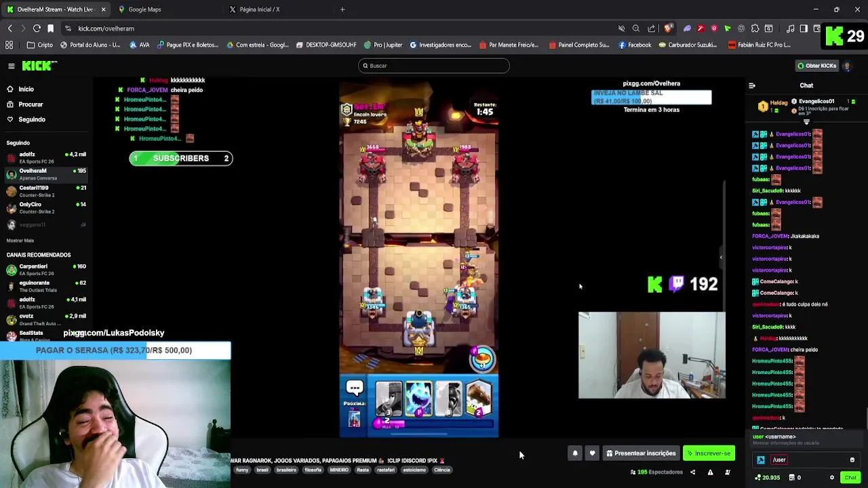868x488 pixels.
Task: Open extensions puzzle icon
Action: pyautogui.click(x=755, y=28)
